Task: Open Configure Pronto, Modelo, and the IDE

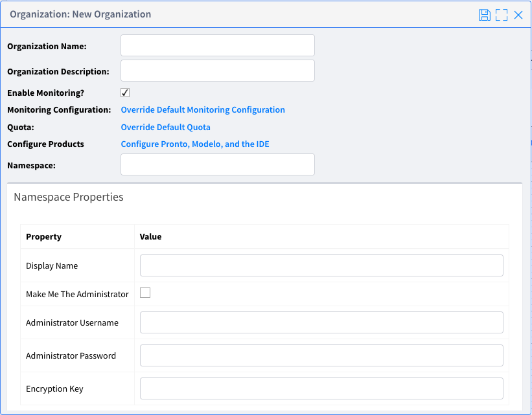Action: click(x=195, y=144)
